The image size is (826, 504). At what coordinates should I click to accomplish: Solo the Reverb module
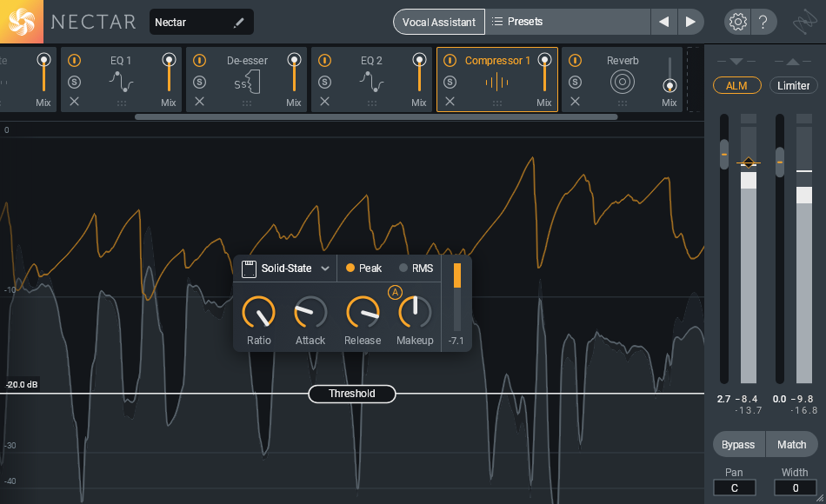tap(576, 83)
